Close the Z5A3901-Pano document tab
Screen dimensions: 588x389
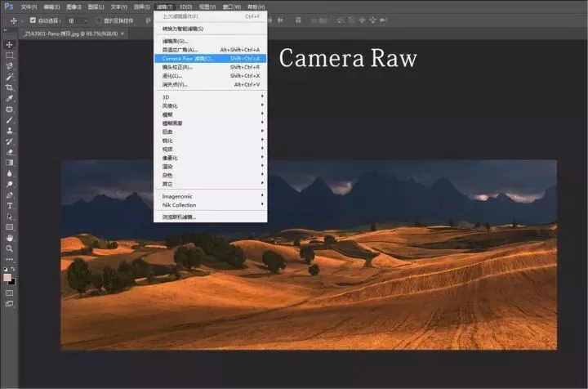click(x=122, y=34)
